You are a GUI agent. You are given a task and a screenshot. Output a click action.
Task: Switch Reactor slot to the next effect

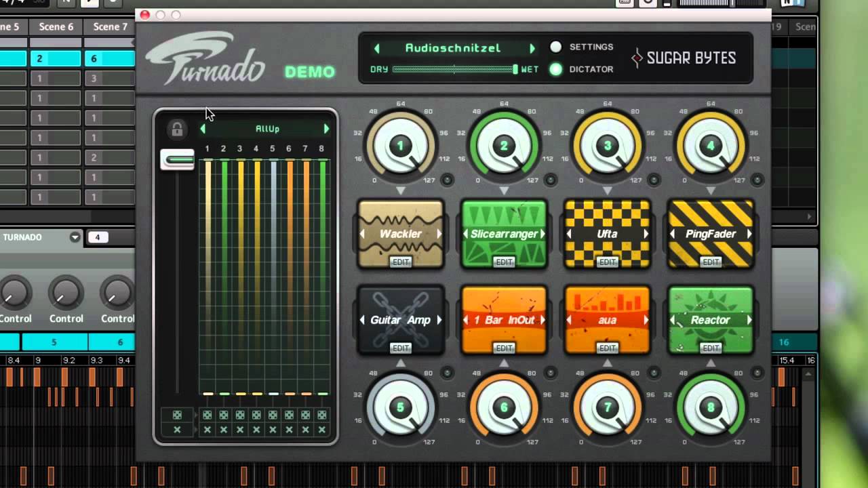click(749, 320)
